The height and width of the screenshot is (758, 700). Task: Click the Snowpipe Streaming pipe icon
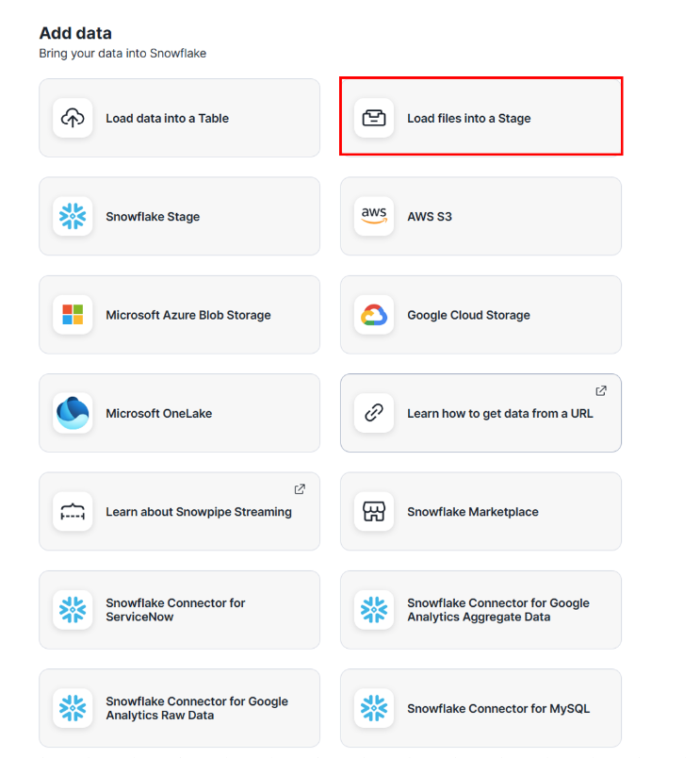(73, 511)
